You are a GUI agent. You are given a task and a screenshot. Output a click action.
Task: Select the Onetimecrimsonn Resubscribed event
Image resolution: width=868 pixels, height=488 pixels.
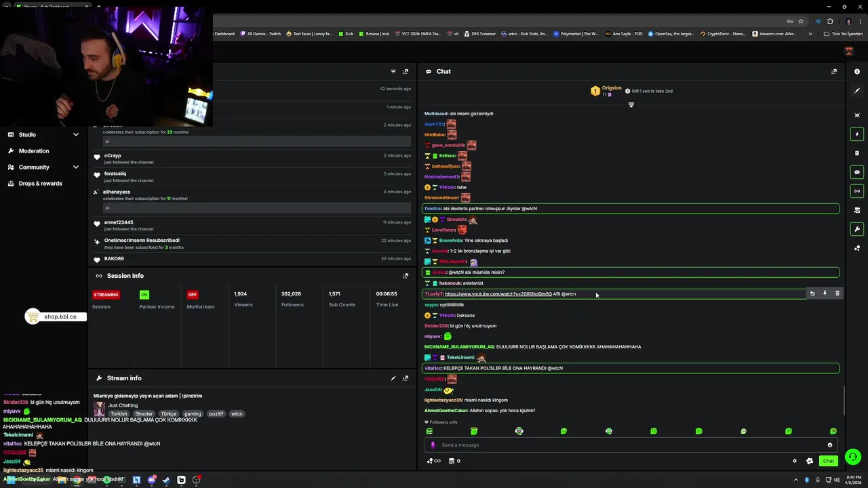[x=252, y=243]
